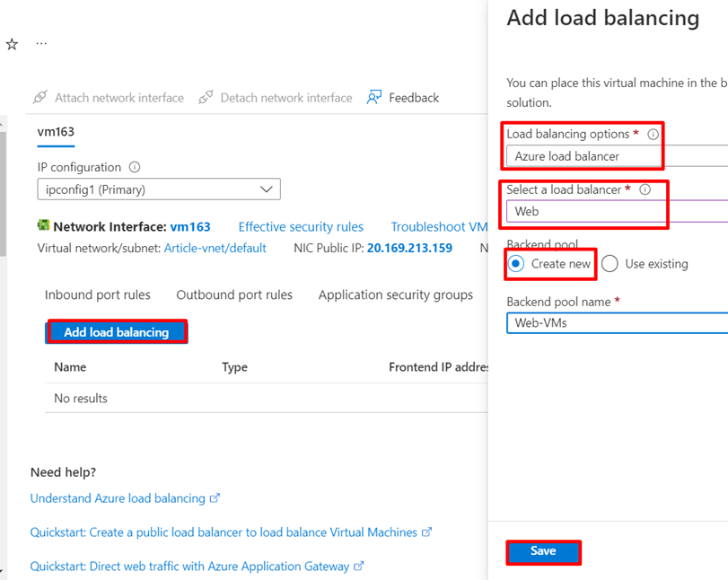Open the Load balancing options selector
Screen dimensions: 728x580
[610, 155]
